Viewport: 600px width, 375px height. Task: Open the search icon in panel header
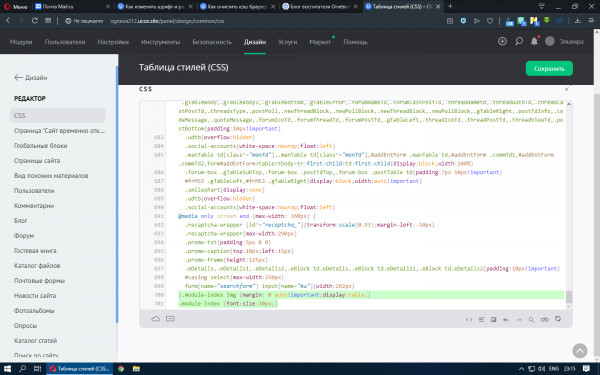[x=519, y=41]
